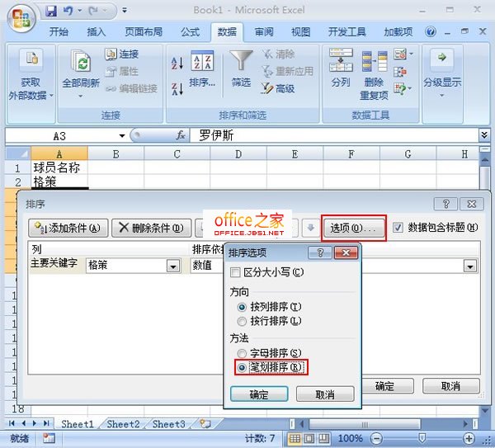The image size is (495, 448).
Task: Zoom out with minus button
Action: click(376, 438)
